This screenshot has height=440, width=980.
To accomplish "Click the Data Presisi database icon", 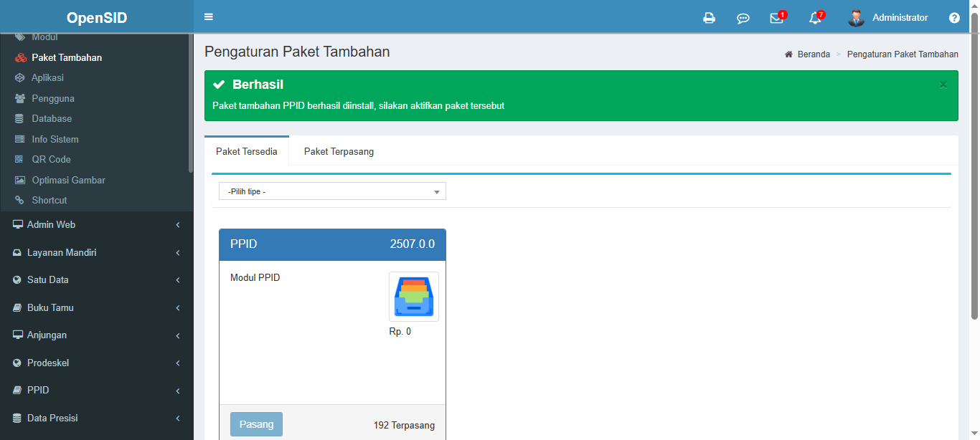I will pyautogui.click(x=17, y=419).
